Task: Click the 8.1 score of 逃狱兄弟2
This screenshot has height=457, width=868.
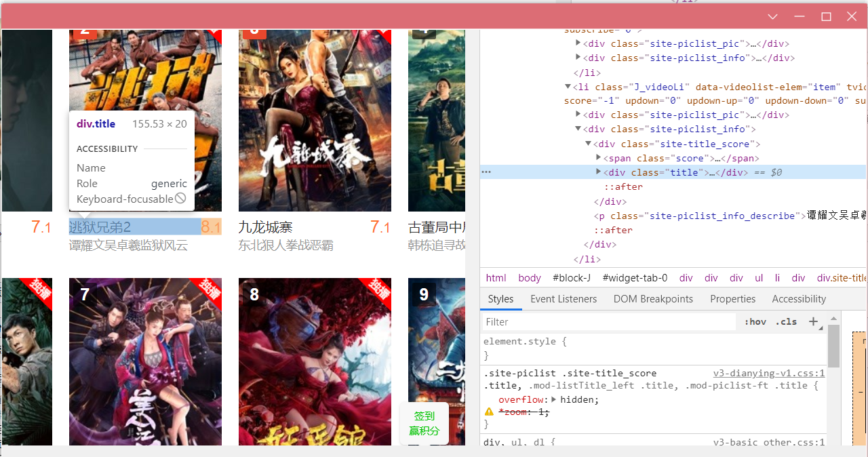Action: pyautogui.click(x=211, y=227)
